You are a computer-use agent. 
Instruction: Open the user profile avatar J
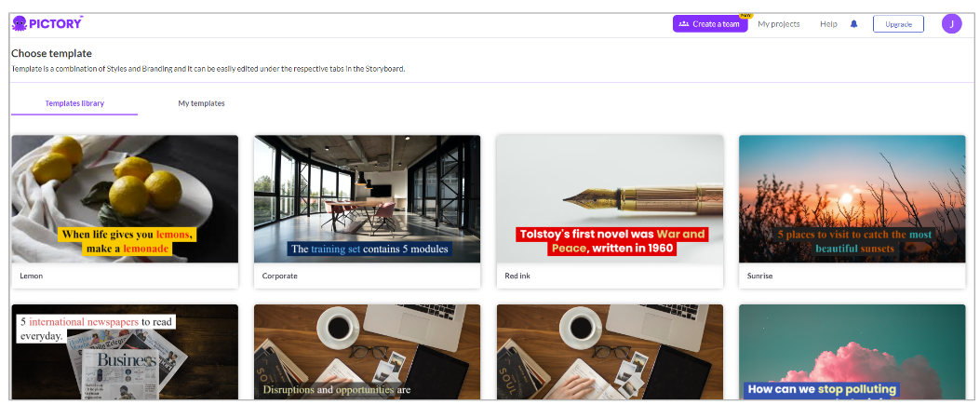click(951, 24)
